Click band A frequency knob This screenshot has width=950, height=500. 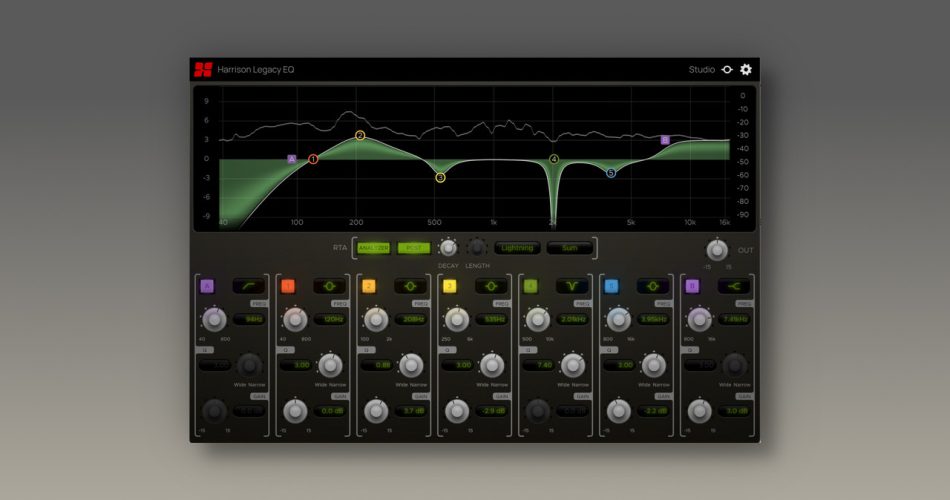click(x=214, y=319)
